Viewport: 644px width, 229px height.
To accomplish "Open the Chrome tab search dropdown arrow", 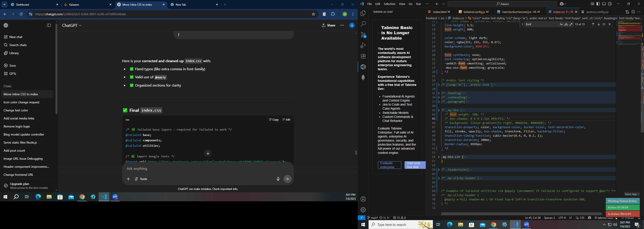I will click(x=4, y=4).
